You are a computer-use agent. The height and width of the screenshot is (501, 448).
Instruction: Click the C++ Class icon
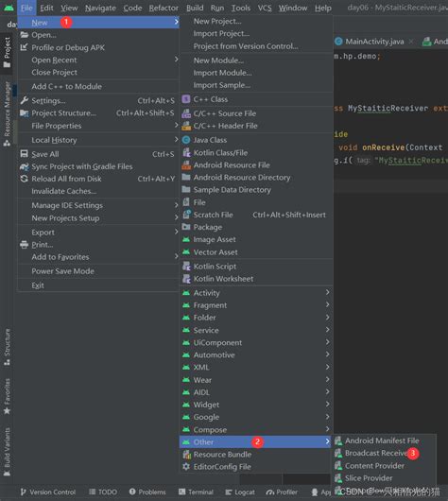tap(186, 99)
